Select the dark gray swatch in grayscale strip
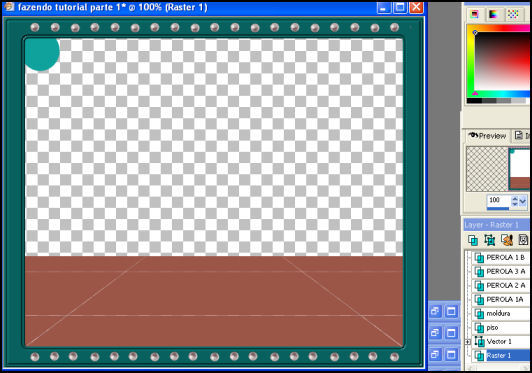 [x=489, y=101]
